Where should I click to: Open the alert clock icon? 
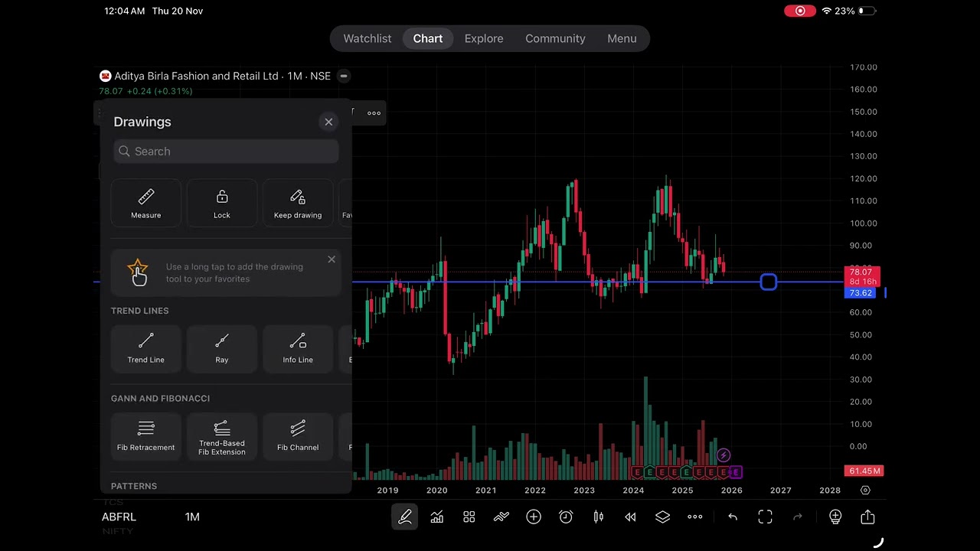[x=566, y=517]
